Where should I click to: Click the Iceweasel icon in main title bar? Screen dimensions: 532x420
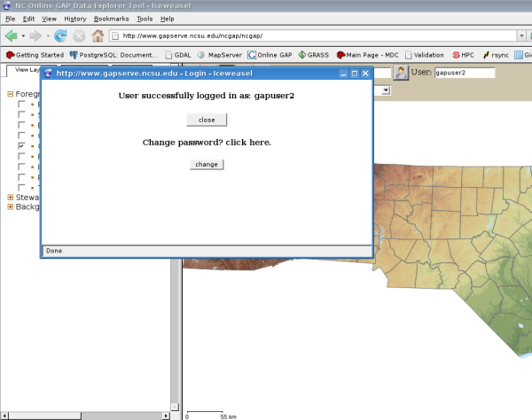[7, 6]
